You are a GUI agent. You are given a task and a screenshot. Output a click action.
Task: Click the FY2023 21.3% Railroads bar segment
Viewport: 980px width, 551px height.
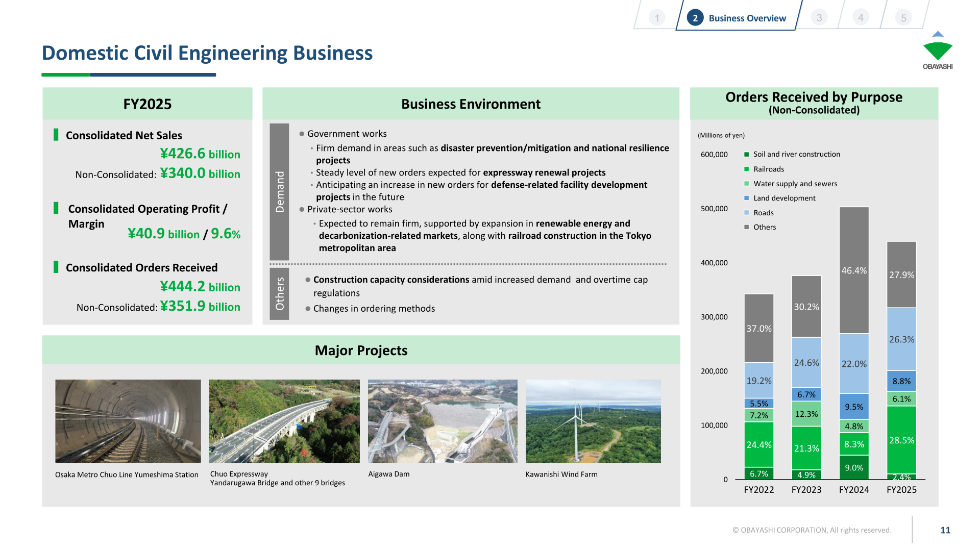[x=806, y=448]
